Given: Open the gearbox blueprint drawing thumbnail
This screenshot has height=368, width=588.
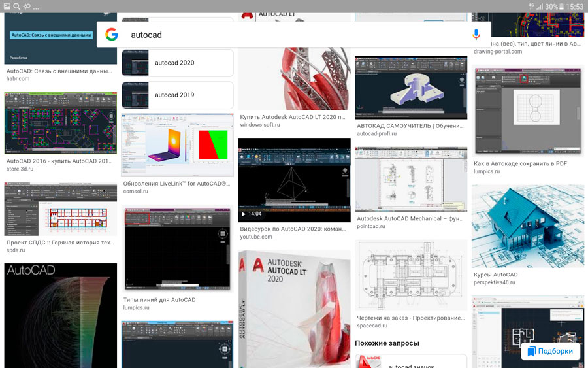Looking at the screenshot, I should [x=411, y=275].
